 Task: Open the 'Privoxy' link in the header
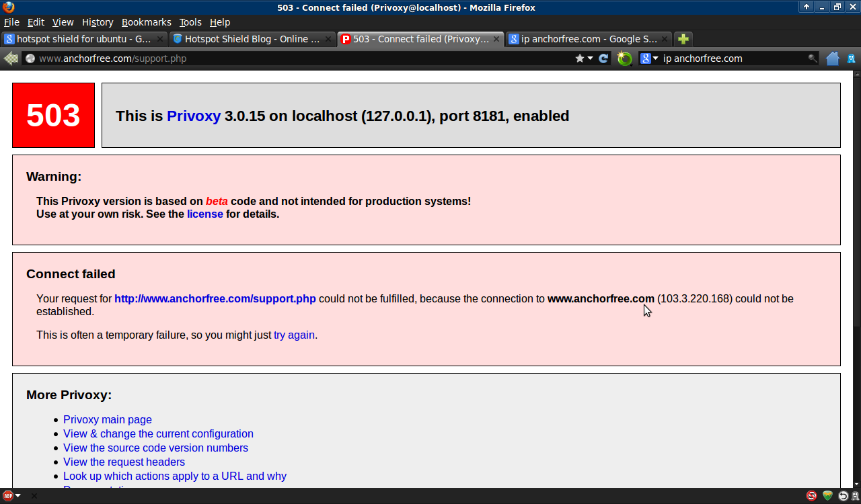194,116
